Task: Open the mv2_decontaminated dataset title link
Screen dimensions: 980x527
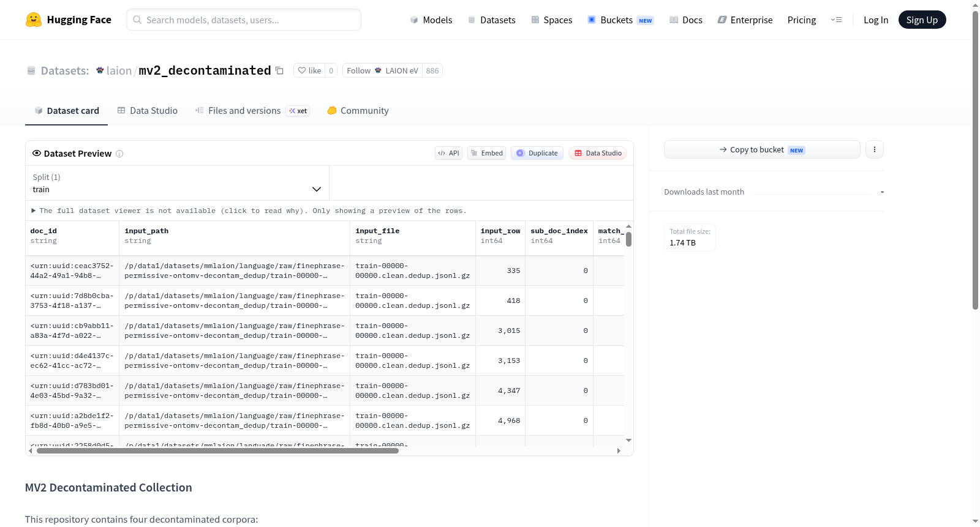Action: click(205, 70)
